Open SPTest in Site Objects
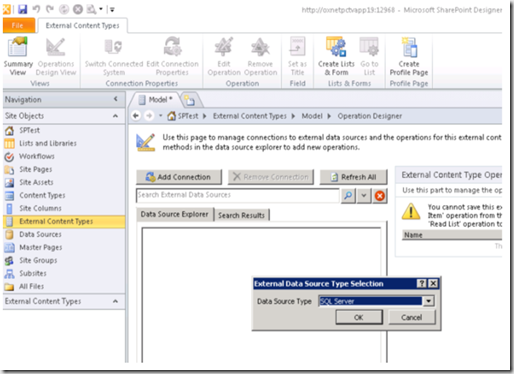 64,130
